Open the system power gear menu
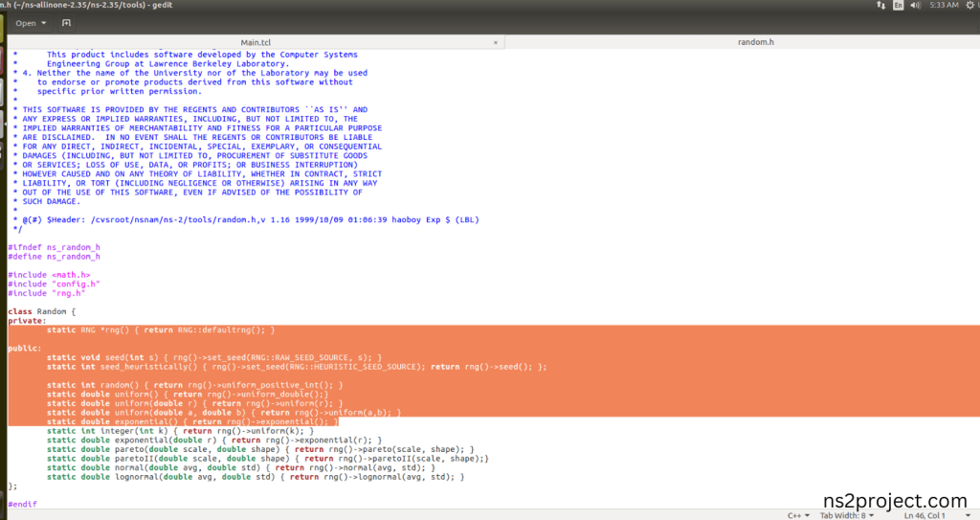This screenshot has height=520, width=980. pos(970,5)
